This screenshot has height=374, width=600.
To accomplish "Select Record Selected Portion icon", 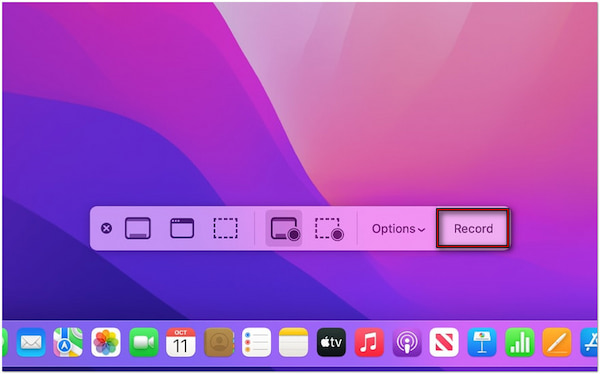I will pyautogui.click(x=329, y=229).
